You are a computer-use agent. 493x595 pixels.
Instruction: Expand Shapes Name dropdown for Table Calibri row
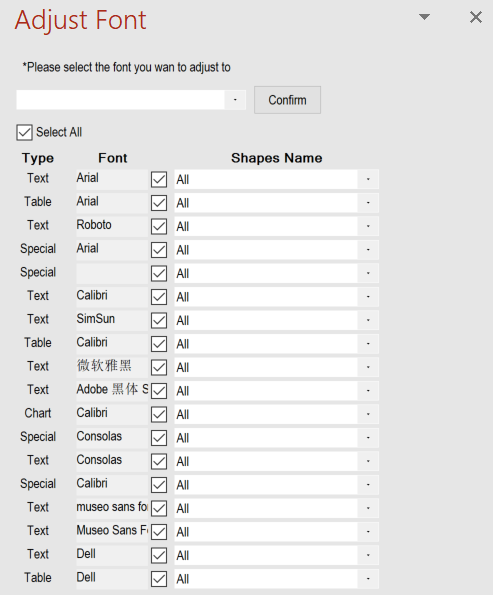tap(368, 344)
